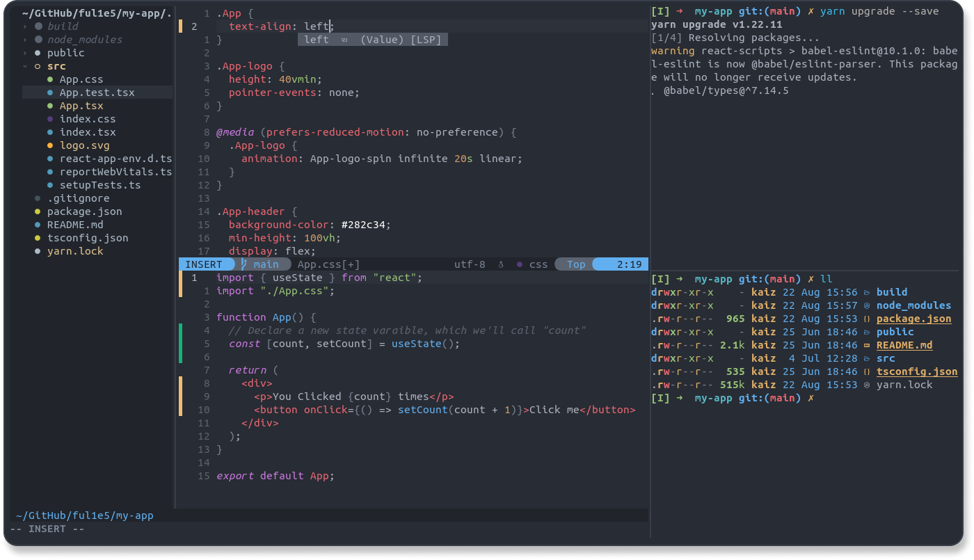
Task: Open App.css from the file tree
Action: (81, 79)
